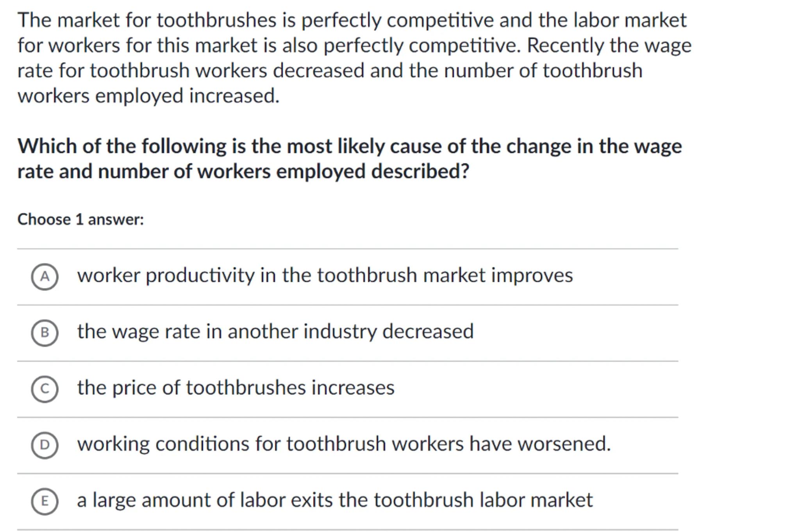Click the answer text 'the price of toothbrushes increases'
Screen dimensions: 800x532
[236, 388]
